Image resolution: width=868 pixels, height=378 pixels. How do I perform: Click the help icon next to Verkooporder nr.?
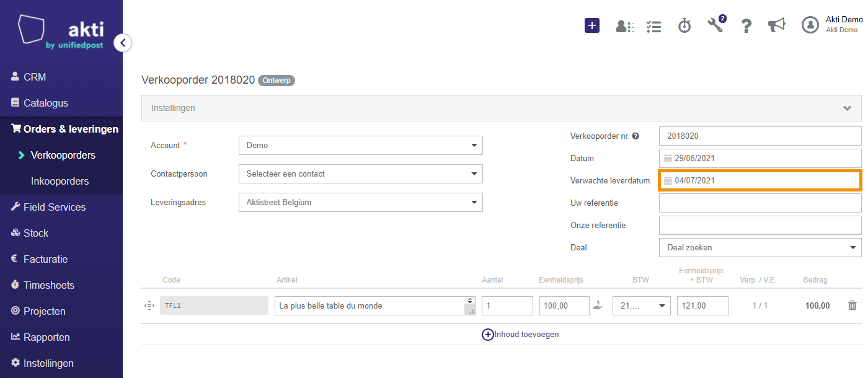[x=635, y=136]
